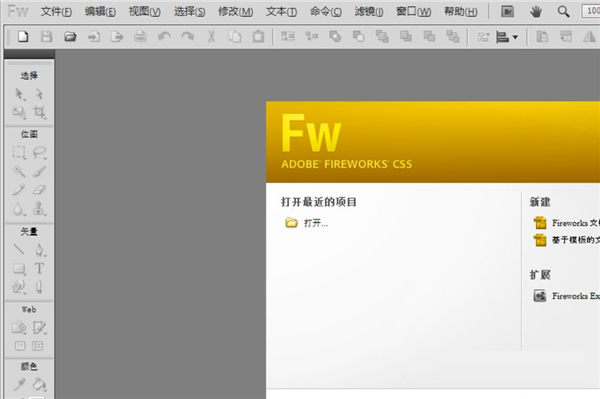Click the 打开... link

pyautogui.click(x=316, y=223)
